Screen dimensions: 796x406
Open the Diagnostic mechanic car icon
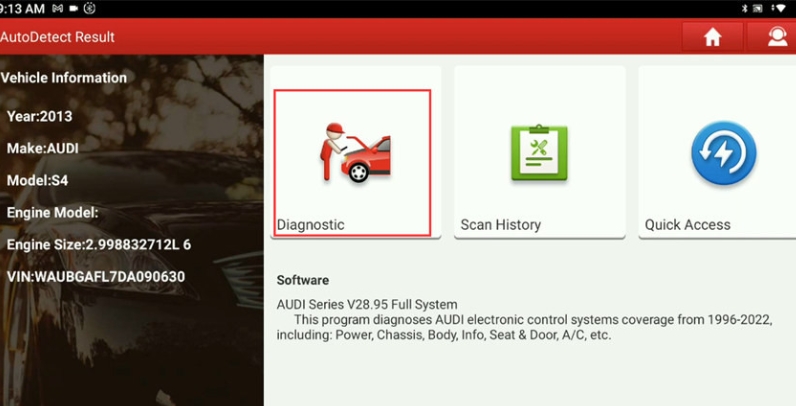[x=355, y=153]
